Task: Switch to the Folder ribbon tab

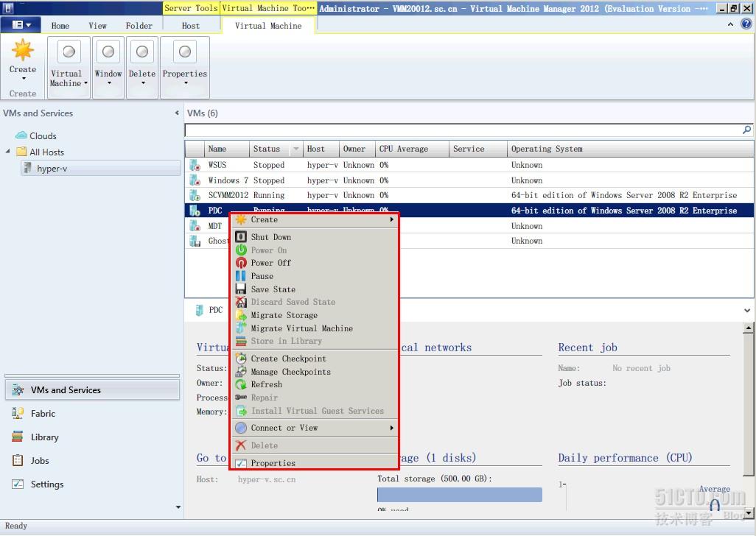Action: click(x=139, y=26)
